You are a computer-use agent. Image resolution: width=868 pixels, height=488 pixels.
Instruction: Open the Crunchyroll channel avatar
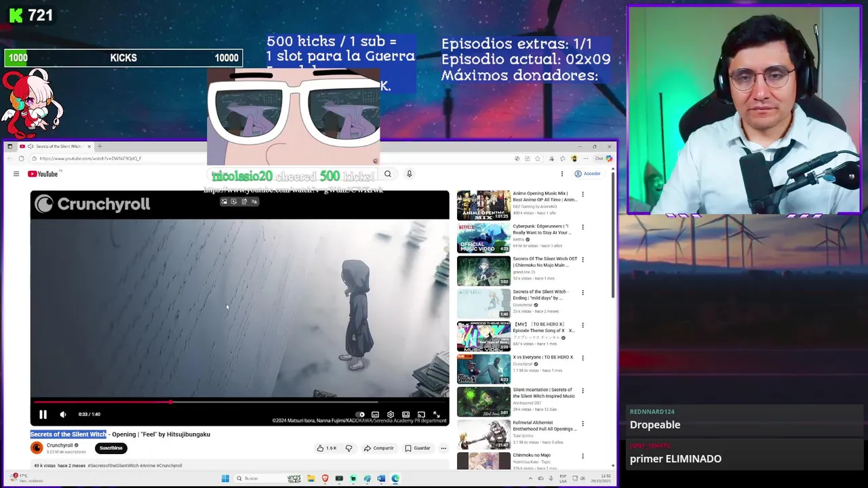coord(37,448)
